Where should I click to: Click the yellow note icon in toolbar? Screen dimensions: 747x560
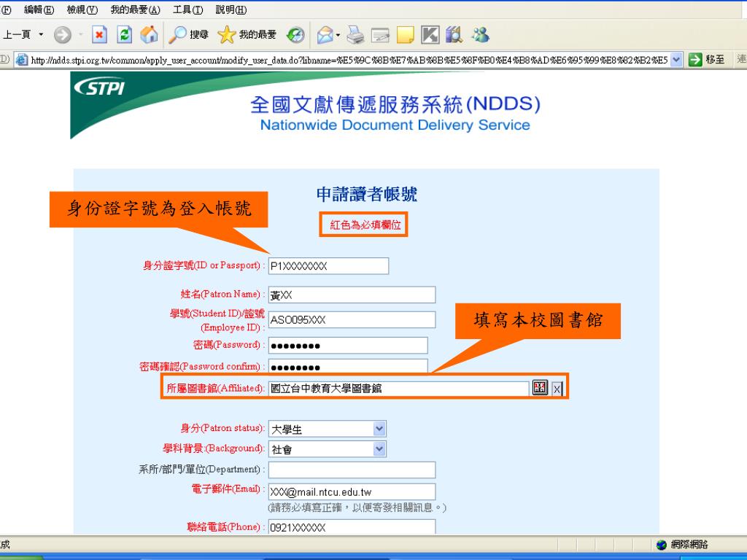[x=405, y=35]
